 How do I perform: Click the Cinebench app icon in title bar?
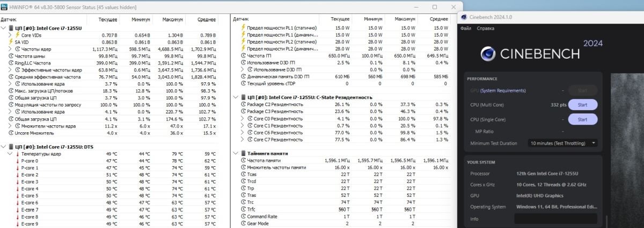465,17
